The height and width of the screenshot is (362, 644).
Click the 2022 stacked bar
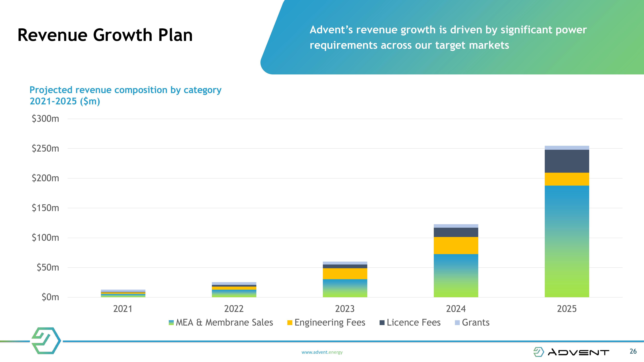pyautogui.click(x=234, y=290)
